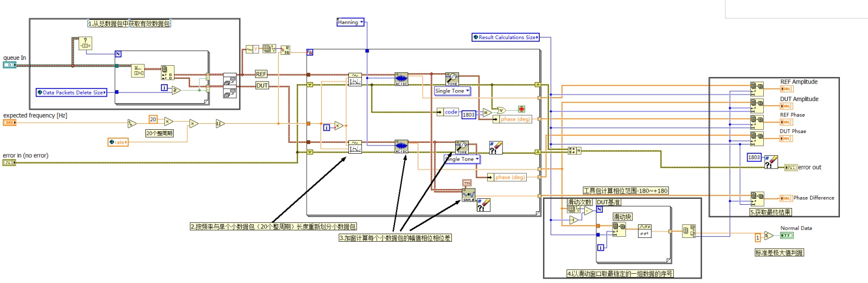Open the Hanning window dropdown
This screenshot has width=868, height=283.
click(350, 22)
